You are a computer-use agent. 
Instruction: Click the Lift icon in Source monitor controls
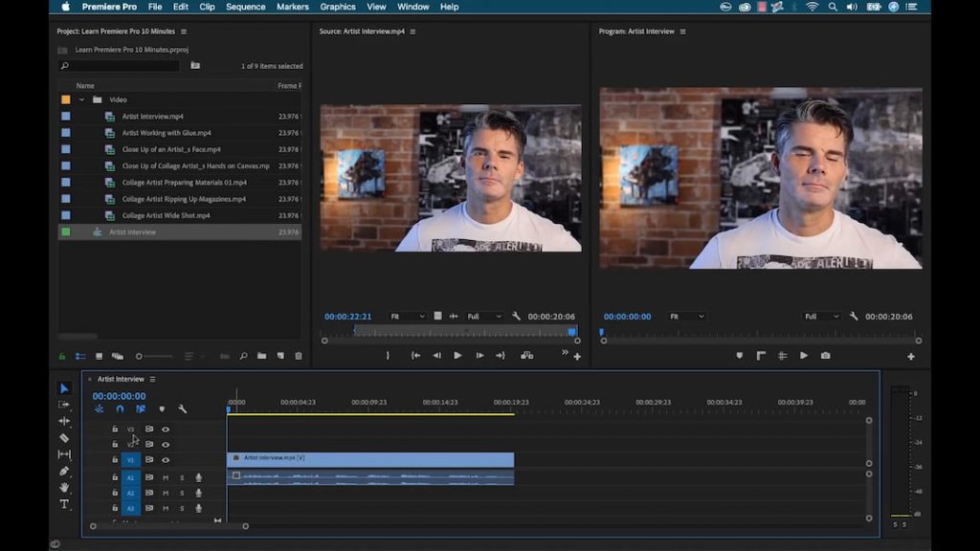[x=526, y=355]
